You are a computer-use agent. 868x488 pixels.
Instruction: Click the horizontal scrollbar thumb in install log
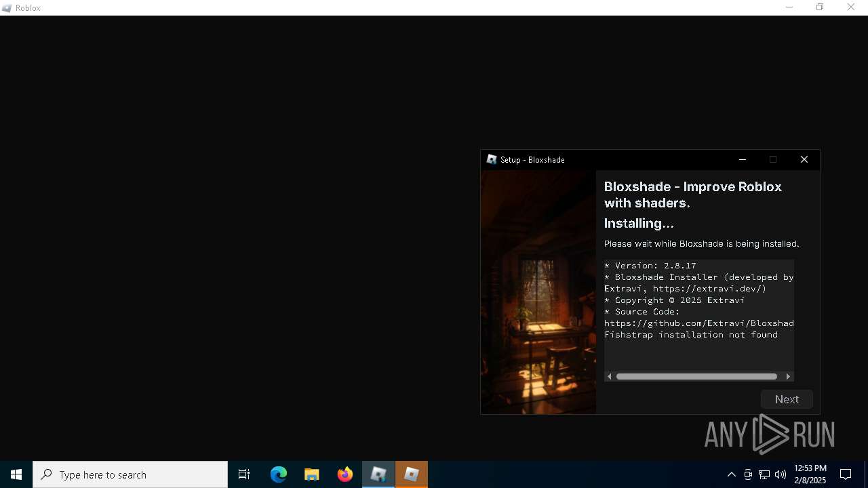(x=696, y=376)
